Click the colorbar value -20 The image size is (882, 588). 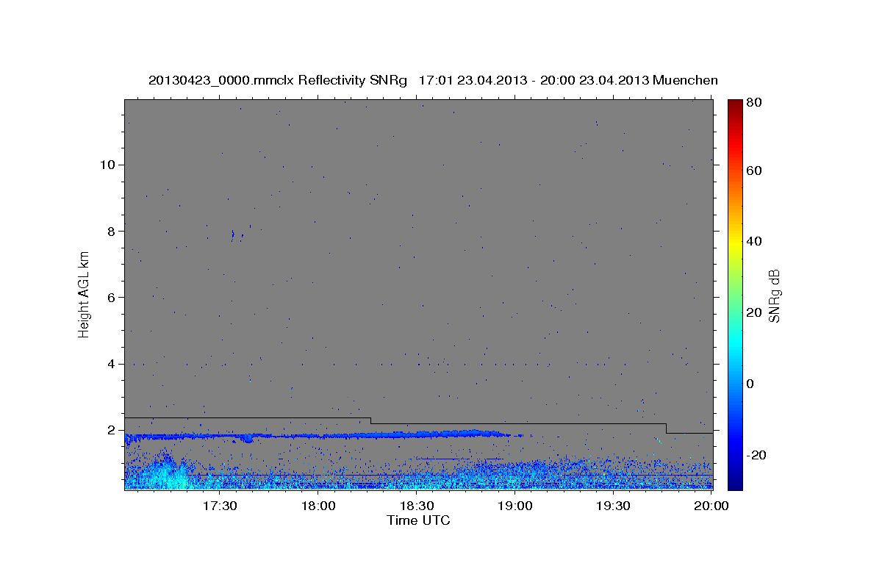pos(756,456)
